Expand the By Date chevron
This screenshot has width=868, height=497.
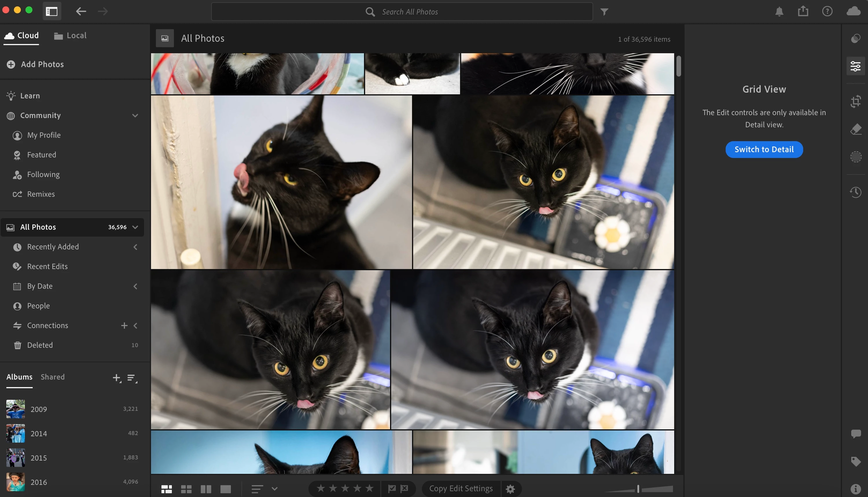(135, 286)
